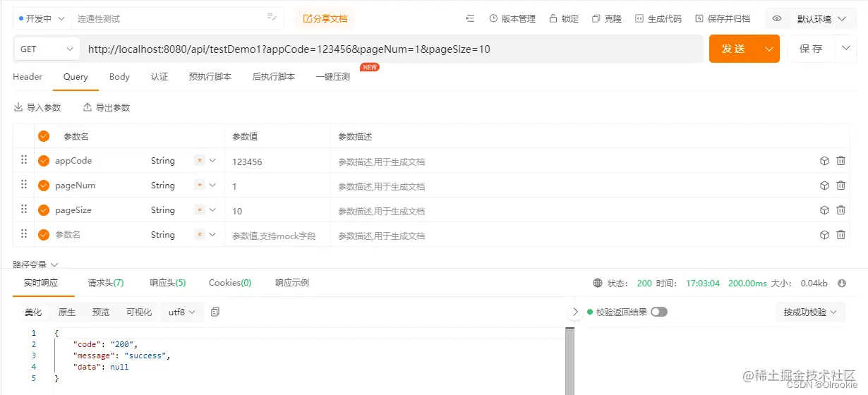868x395 pixels.
Task: Delete the pageSize parameter row
Action: (x=840, y=210)
